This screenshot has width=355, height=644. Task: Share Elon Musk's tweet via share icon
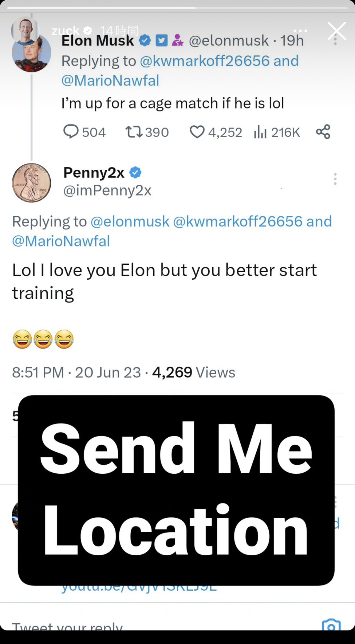[323, 132]
